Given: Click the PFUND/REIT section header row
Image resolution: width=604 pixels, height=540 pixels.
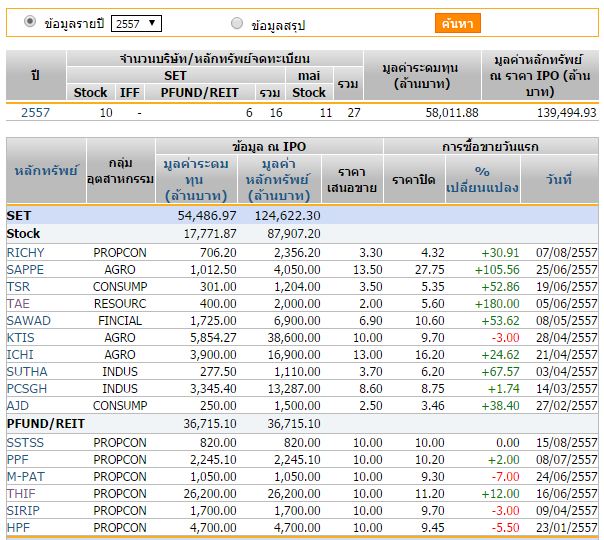Looking at the screenshot, I should (302, 424).
